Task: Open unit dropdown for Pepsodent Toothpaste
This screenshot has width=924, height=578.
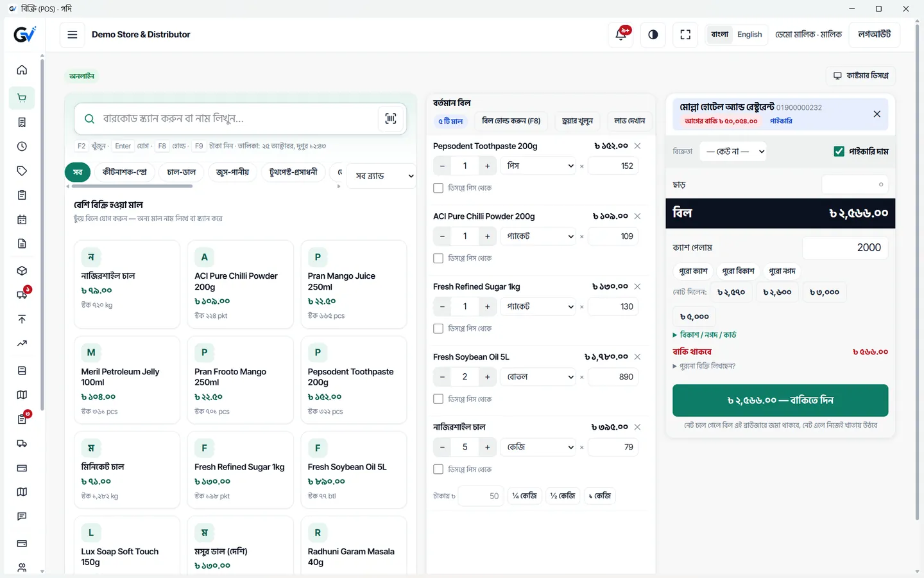Action: coord(539,166)
